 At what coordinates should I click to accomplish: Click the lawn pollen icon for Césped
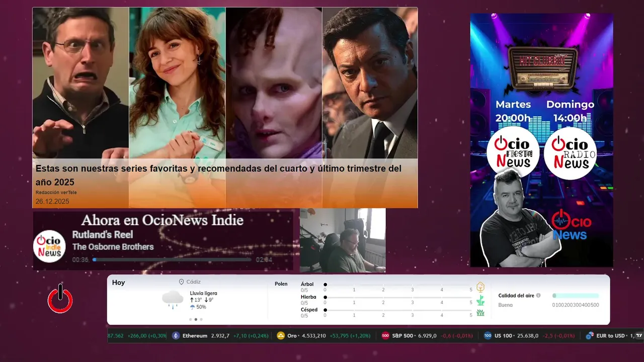(x=480, y=313)
